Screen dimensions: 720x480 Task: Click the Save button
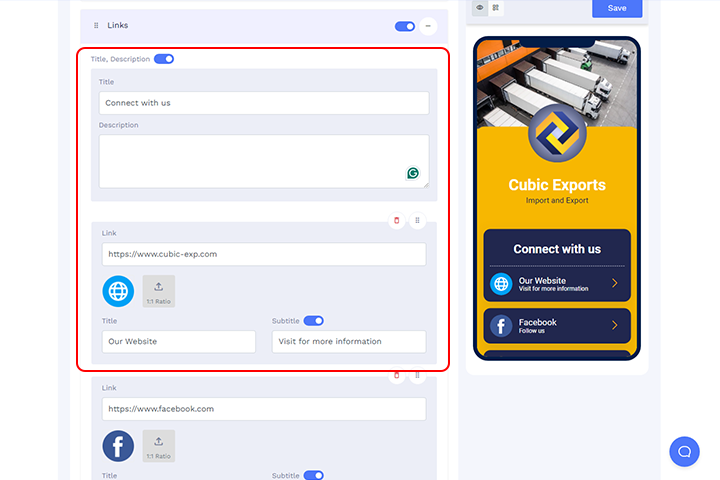click(617, 8)
